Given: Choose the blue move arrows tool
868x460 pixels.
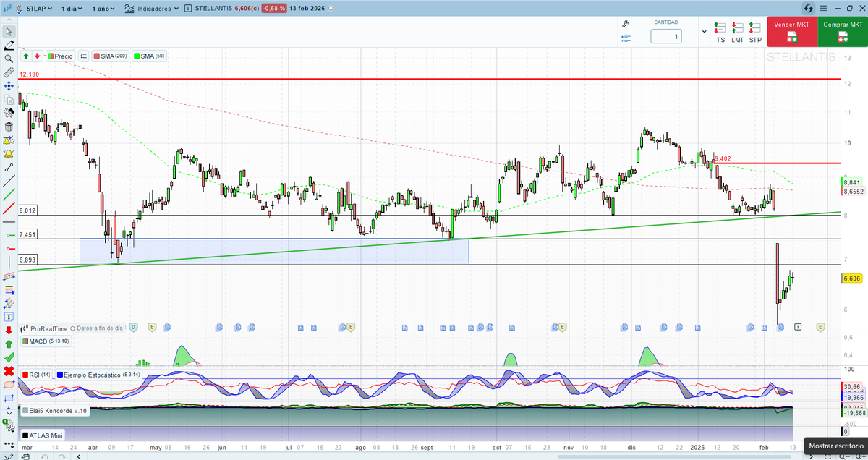Looking at the screenshot, I should 9,85.
